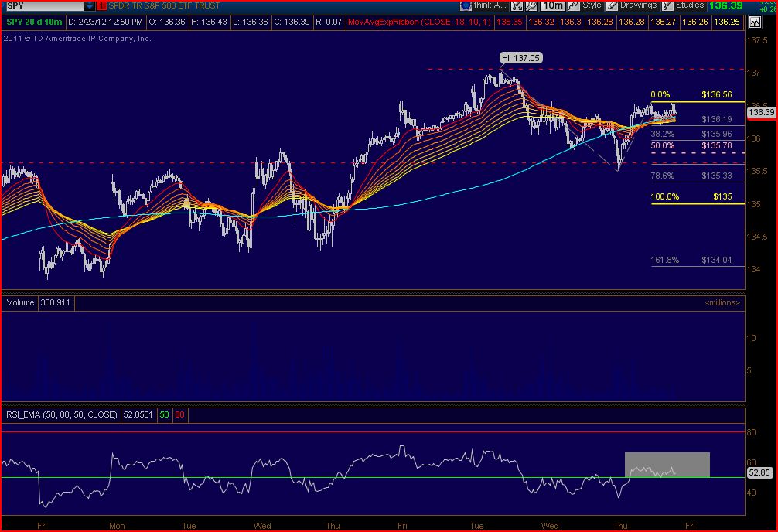Click the red 80 RSI level label
The image size is (778, 532).
click(x=179, y=415)
